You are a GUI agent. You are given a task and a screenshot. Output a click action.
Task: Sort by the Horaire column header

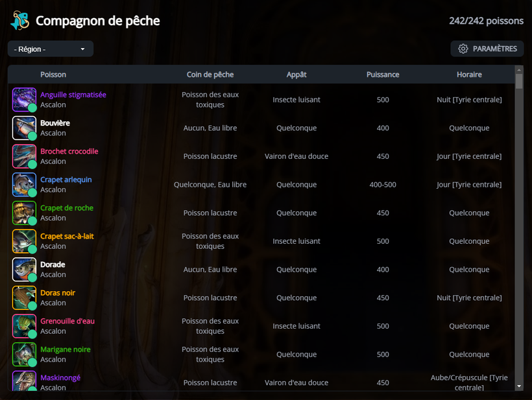coord(469,75)
